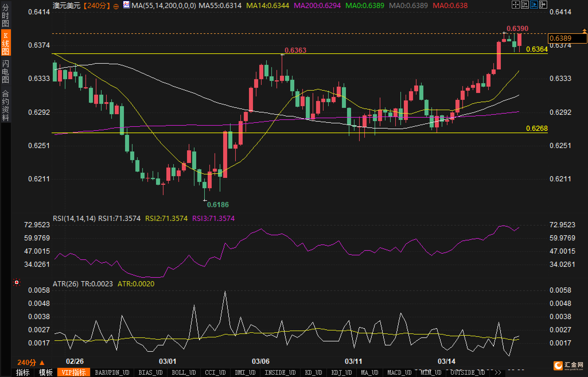Open the 模板 tab
The width and height of the screenshot is (588, 377).
point(46,373)
